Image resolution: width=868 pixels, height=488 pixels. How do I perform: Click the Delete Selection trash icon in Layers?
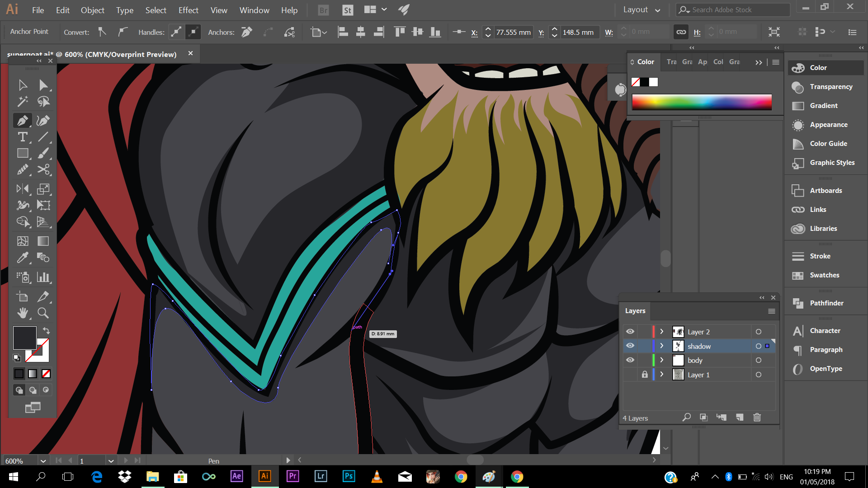[x=757, y=418]
